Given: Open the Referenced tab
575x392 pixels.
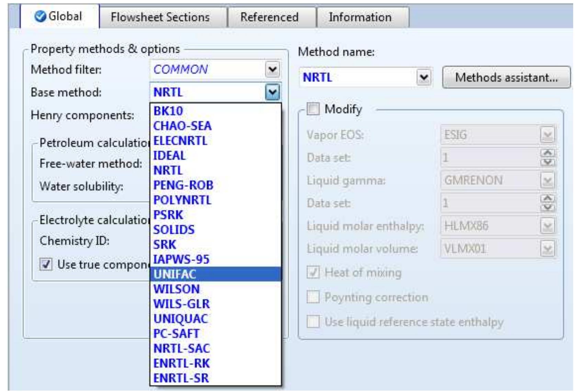Looking at the screenshot, I should click(269, 17).
